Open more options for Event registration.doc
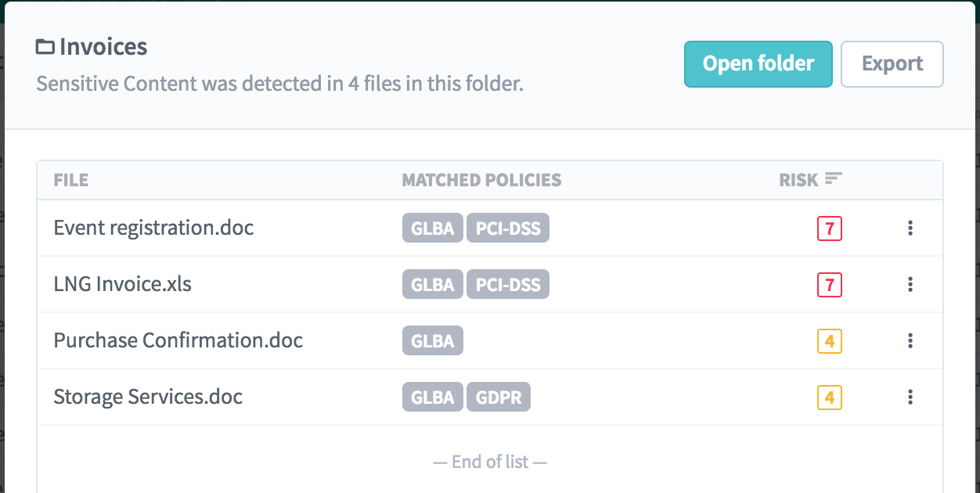 (x=910, y=228)
